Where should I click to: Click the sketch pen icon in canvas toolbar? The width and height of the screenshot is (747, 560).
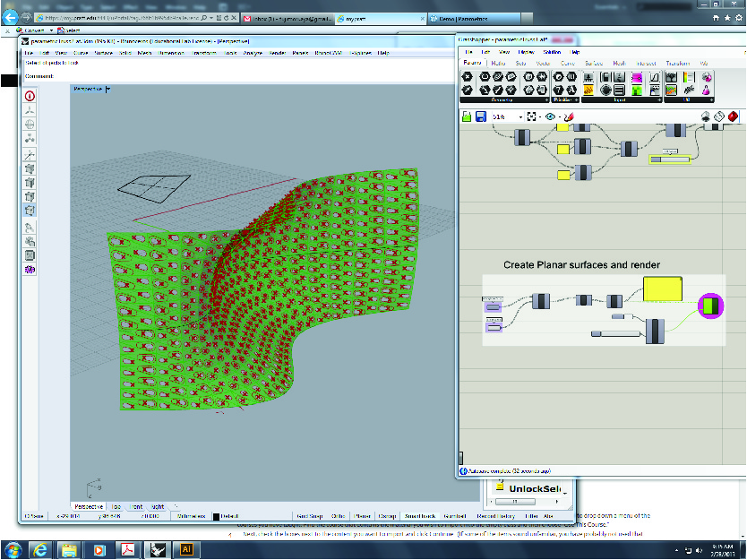pyautogui.click(x=568, y=117)
